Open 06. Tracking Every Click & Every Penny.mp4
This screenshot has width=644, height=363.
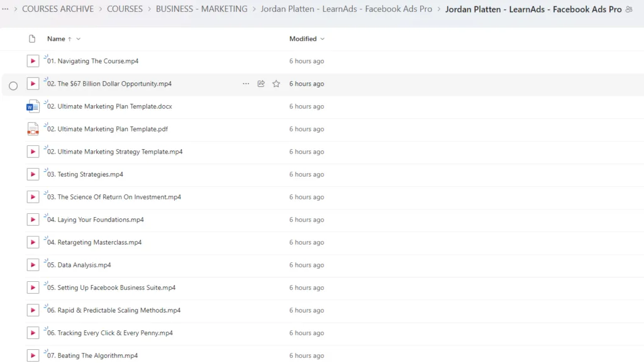(110, 333)
